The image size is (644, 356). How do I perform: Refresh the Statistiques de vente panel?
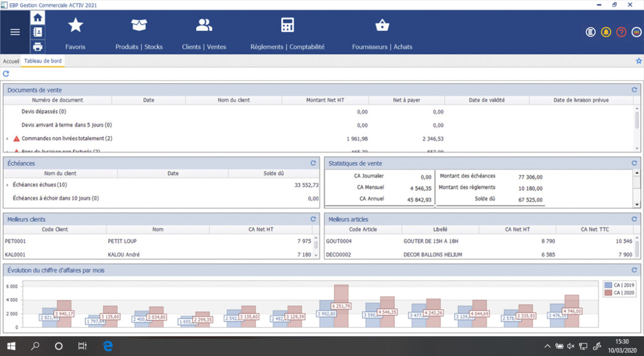pos(633,163)
